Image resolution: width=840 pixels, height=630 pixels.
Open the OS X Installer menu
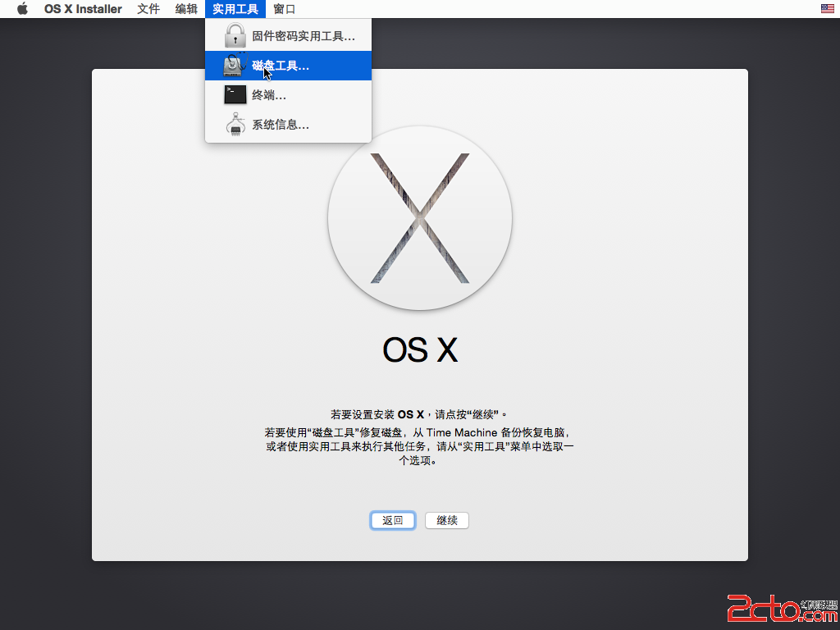(x=83, y=9)
